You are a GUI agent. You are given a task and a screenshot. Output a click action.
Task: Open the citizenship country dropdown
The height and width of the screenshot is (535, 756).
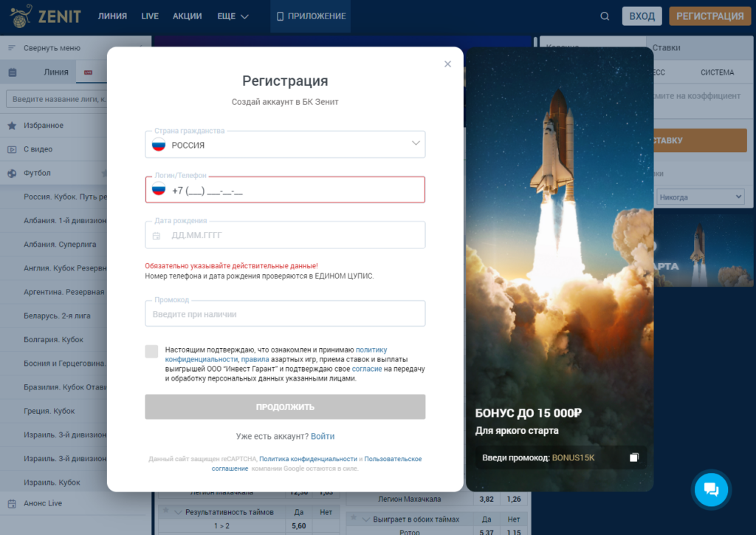285,144
